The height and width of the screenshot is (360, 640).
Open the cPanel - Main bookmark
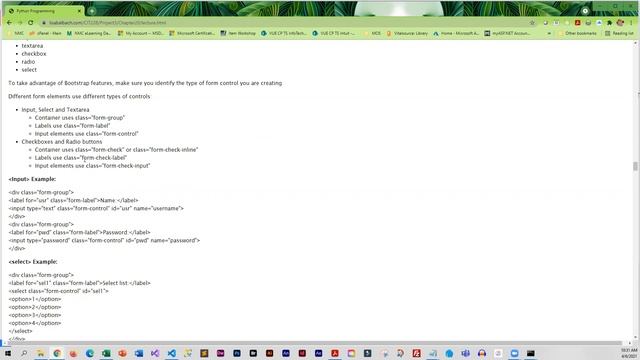coord(45,33)
